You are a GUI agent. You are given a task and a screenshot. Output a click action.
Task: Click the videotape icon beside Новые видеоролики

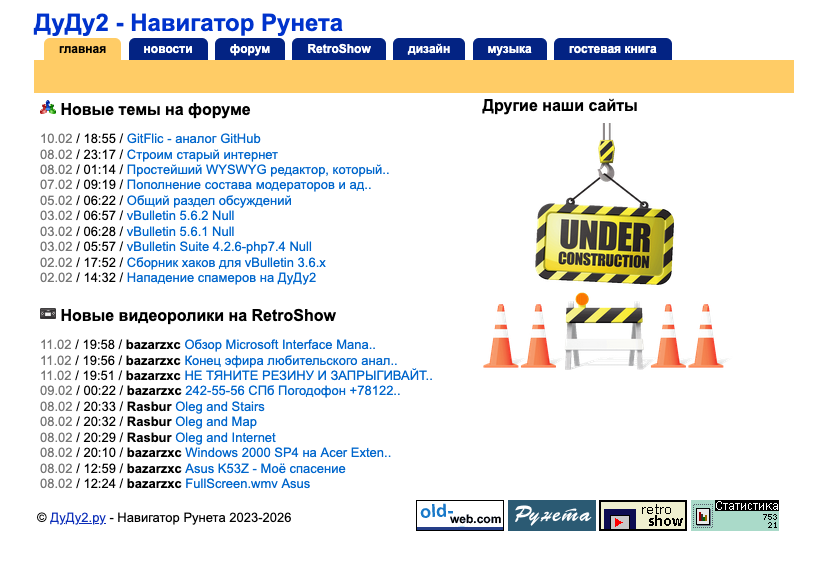tap(47, 315)
